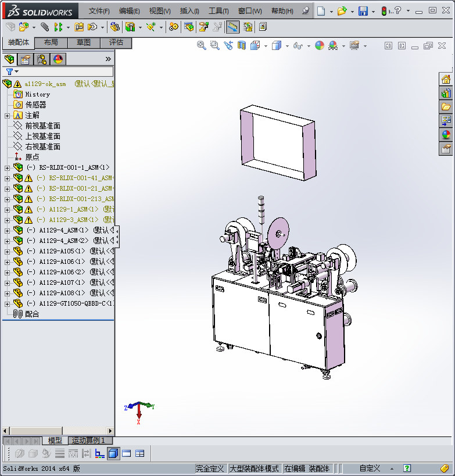Switch to the 运动算例1 tab
Image resolution: width=455 pixels, height=476 pixels.
tap(91, 440)
